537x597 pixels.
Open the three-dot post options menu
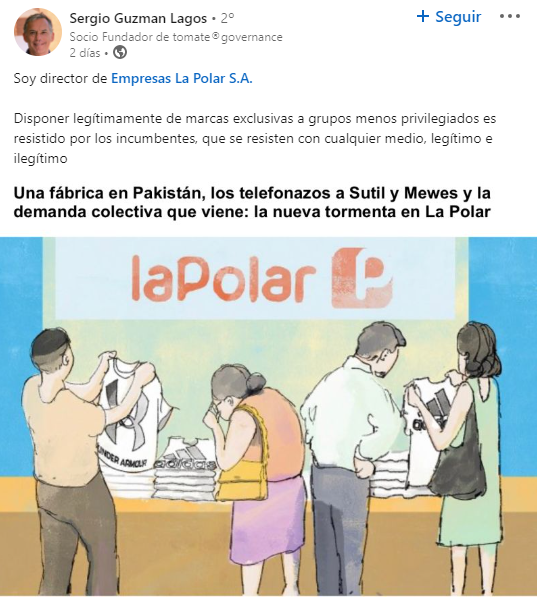tap(510, 16)
